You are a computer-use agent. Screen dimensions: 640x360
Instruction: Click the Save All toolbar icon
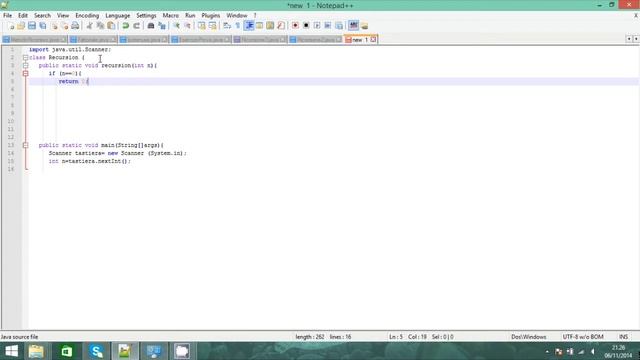coord(42,26)
